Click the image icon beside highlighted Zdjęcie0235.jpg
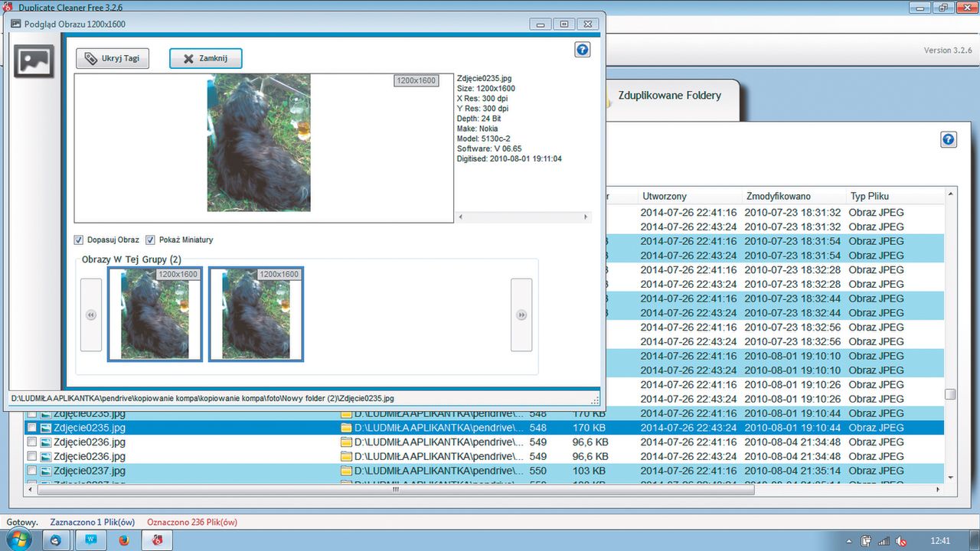 click(x=46, y=428)
